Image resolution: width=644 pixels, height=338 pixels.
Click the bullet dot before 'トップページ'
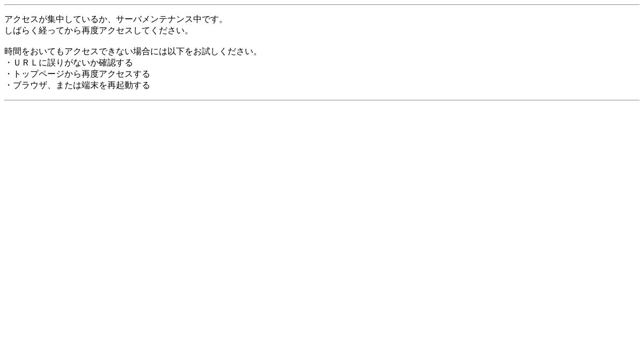coord(9,74)
